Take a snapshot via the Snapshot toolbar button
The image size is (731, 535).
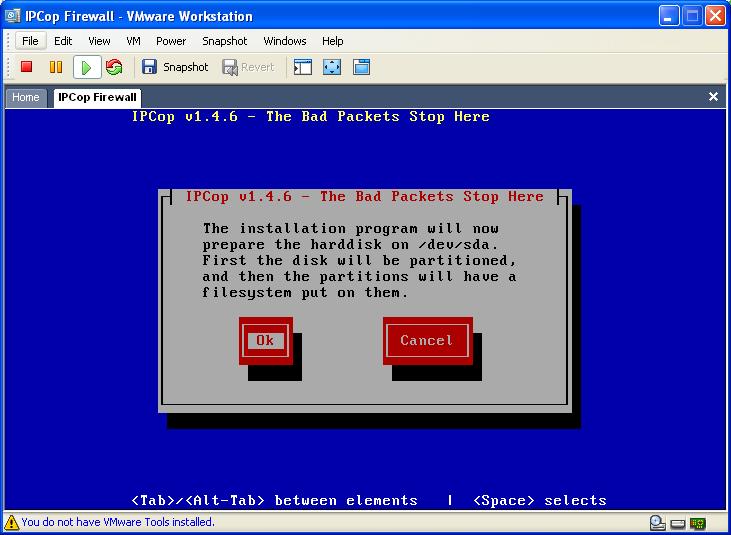[x=175, y=67]
